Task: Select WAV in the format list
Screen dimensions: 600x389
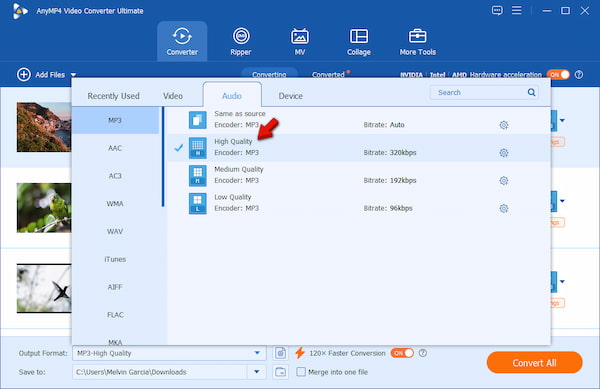Action: [115, 231]
